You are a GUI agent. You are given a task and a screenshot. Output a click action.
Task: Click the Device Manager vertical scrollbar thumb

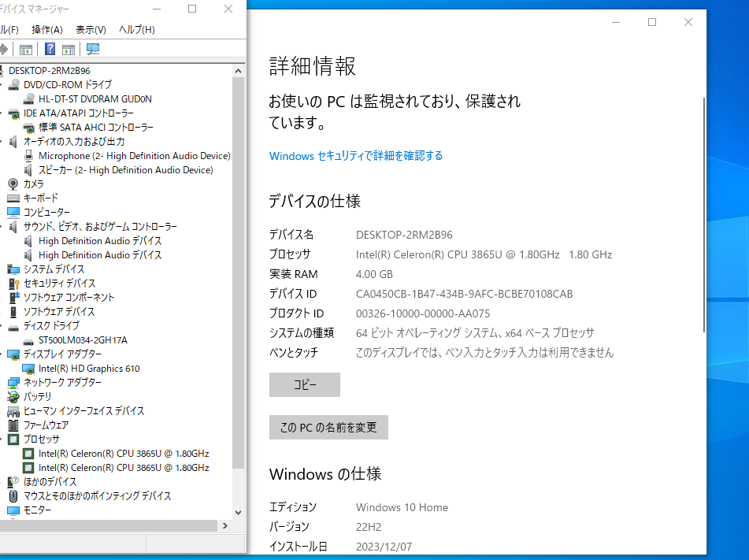point(239,273)
